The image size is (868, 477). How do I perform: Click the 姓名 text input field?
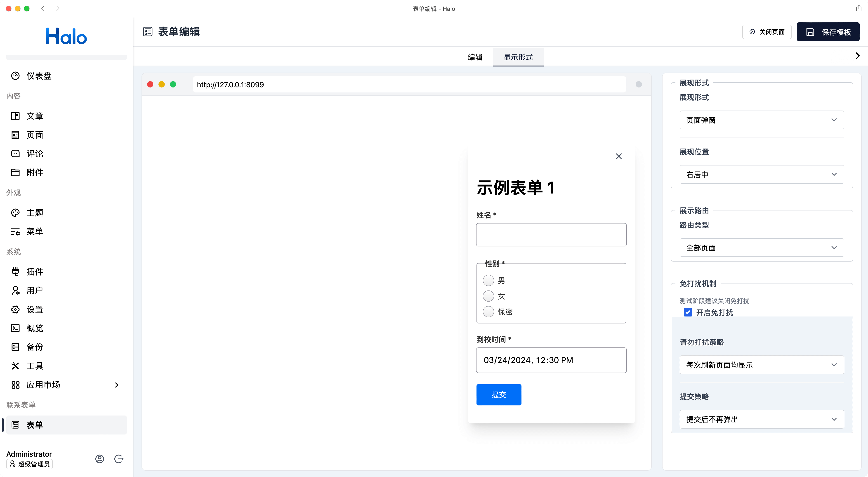pyautogui.click(x=551, y=235)
